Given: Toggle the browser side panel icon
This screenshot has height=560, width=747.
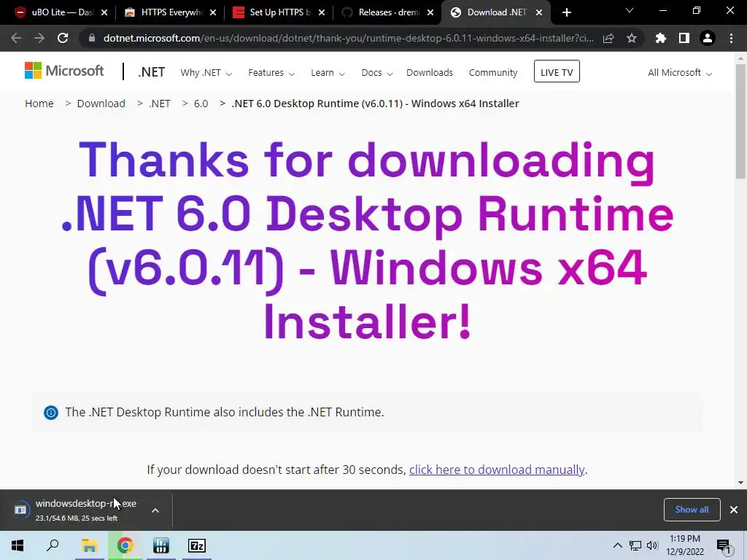Looking at the screenshot, I should pyautogui.click(x=684, y=38).
